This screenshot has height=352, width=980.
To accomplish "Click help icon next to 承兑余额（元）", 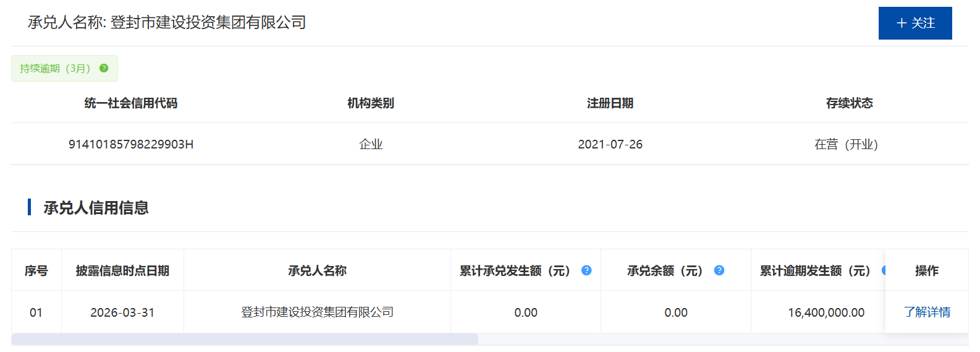I will click(x=719, y=270).
